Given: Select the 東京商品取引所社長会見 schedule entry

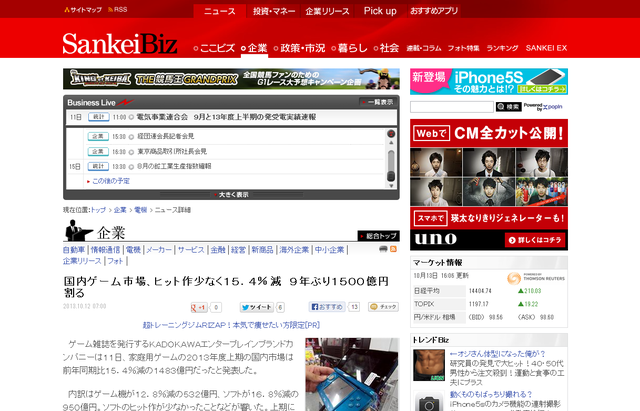Looking at the screenshot, I should click(172, 151).
